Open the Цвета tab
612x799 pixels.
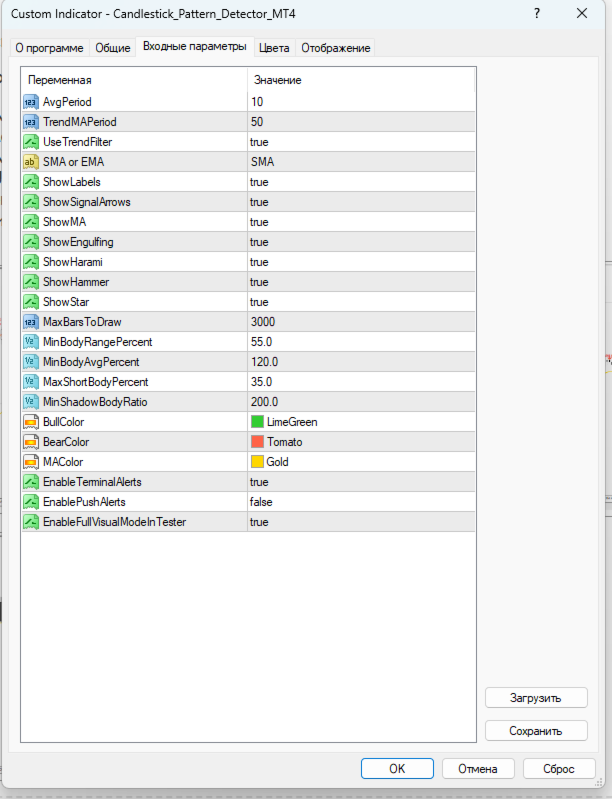tap(274, 48)
